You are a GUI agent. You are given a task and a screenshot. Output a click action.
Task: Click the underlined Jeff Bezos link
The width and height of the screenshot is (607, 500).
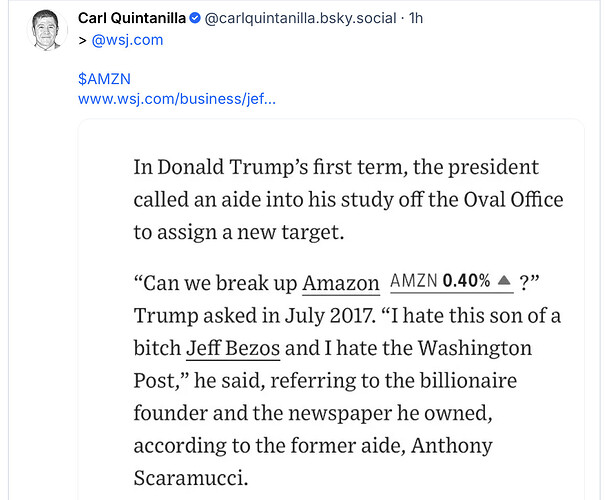tap(233, 348)
